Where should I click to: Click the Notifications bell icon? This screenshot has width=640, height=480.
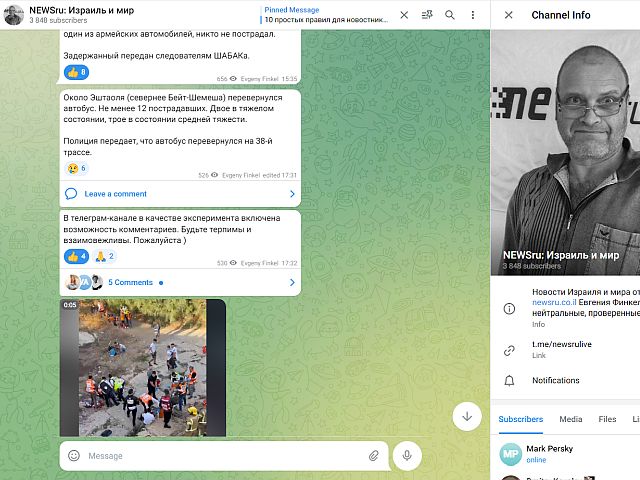point(509,380)
